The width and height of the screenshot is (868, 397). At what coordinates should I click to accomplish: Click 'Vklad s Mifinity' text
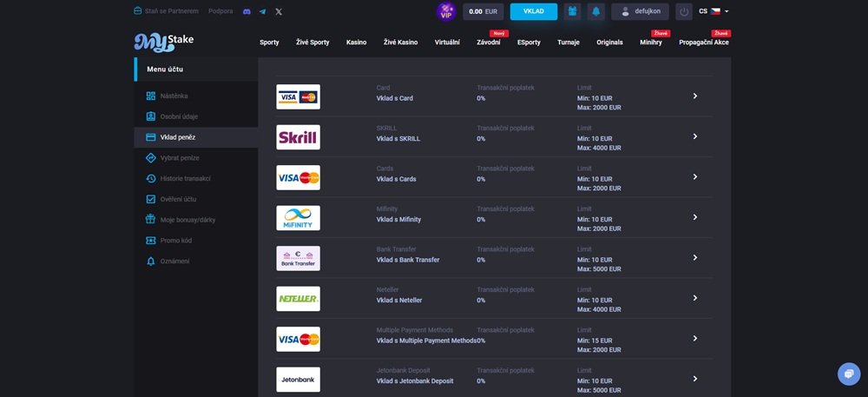[398, 219]
